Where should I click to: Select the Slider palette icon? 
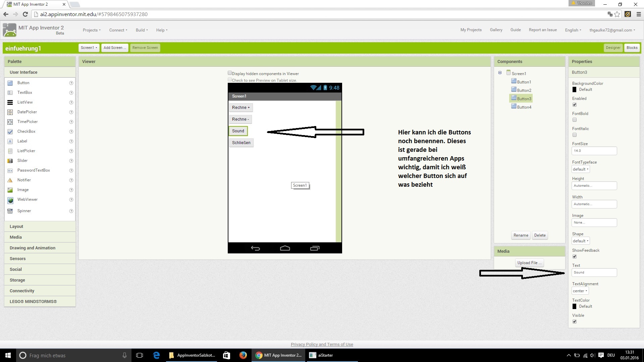tap(10, 161)
